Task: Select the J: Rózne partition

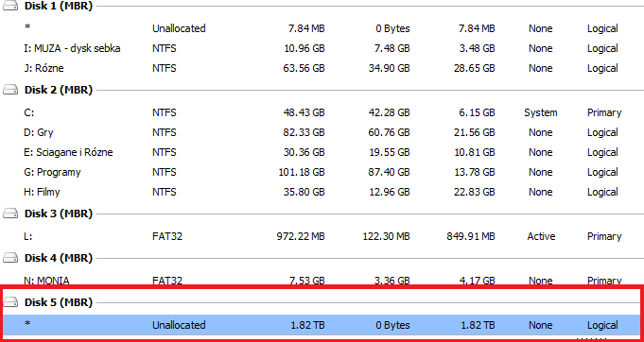Action: (x=322, y=68)
